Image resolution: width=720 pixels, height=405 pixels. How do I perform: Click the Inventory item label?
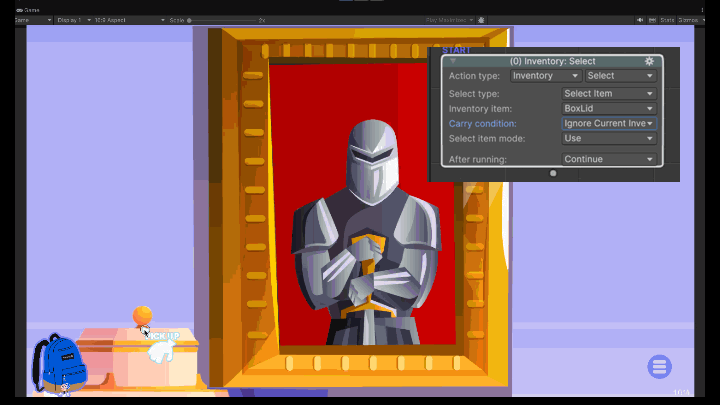click(480, 109)
